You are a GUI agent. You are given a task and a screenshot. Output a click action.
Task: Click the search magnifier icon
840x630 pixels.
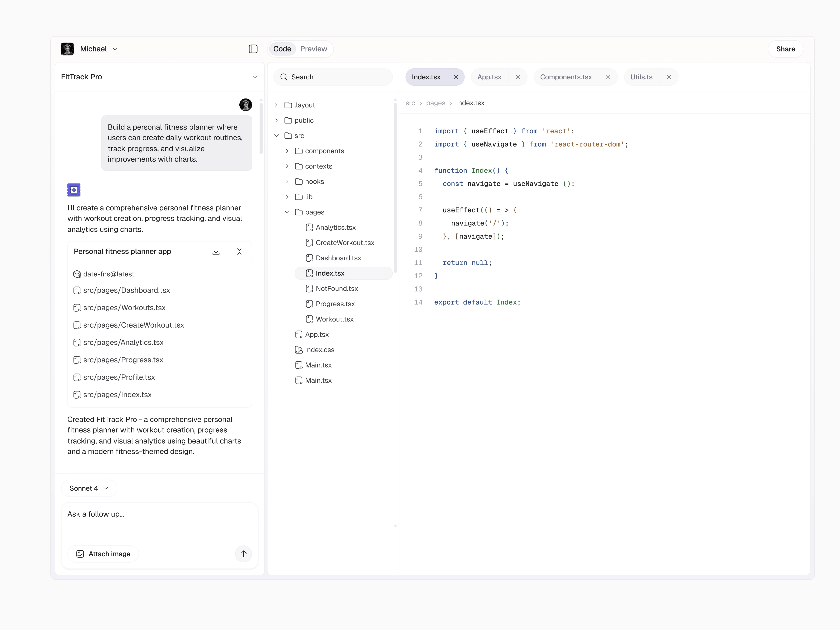coord(284,77)
